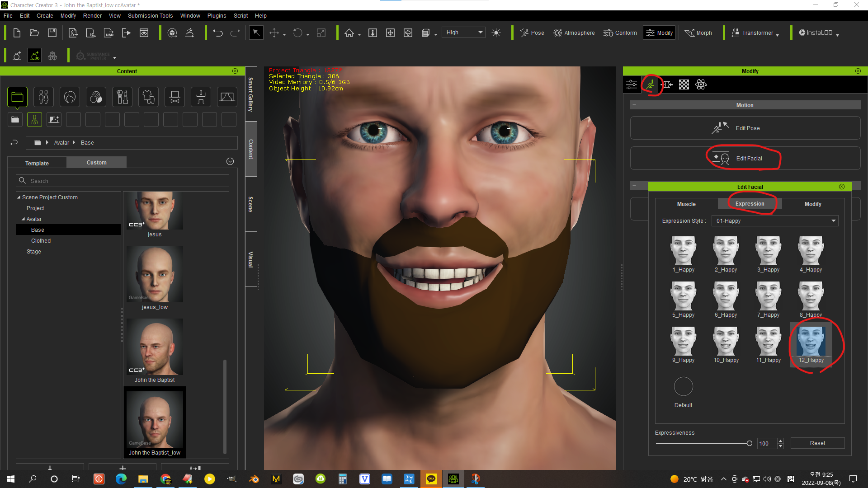Adjust the Expressiveness slider handle
Screen dimensions: 868x488
[x=749, y=443]
